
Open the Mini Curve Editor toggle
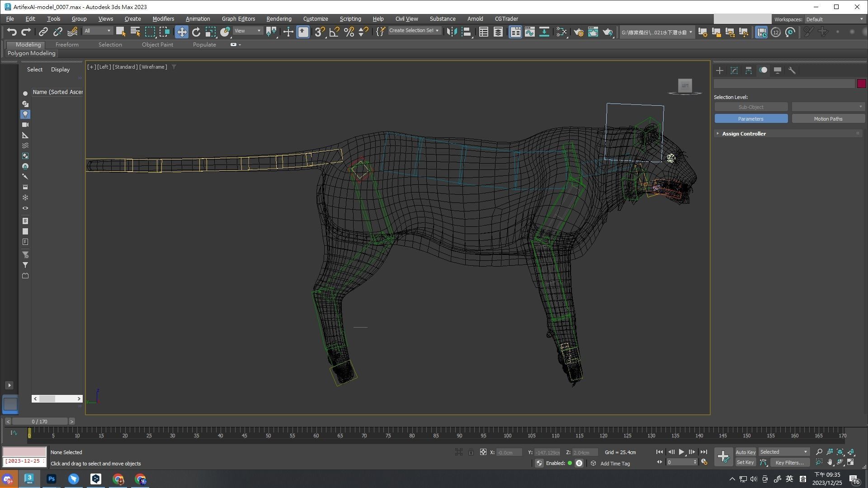pos(14,433)
